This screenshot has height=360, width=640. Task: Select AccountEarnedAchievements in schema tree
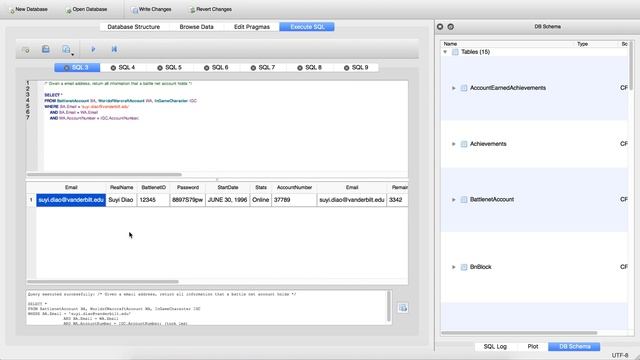tap(508, 88)
